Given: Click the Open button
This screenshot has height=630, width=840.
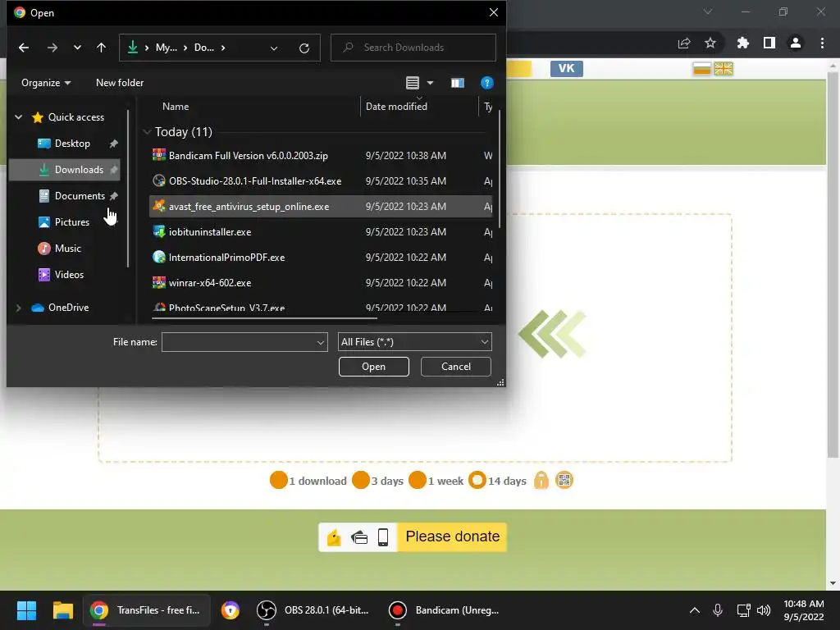Looking at the screenshot, I should coord(373,367).
